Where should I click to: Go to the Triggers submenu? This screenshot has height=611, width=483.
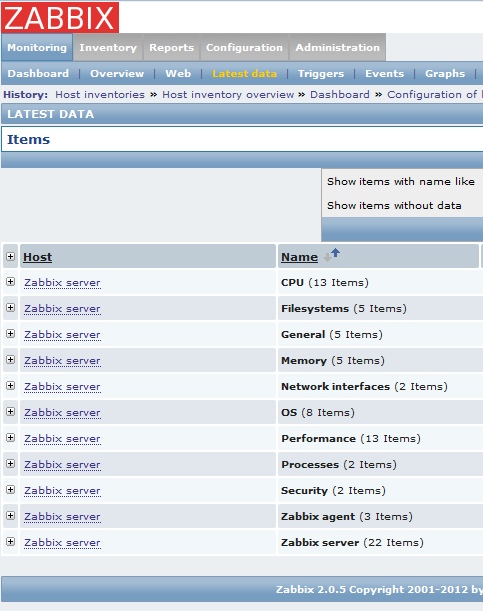(x=321, y=74)
